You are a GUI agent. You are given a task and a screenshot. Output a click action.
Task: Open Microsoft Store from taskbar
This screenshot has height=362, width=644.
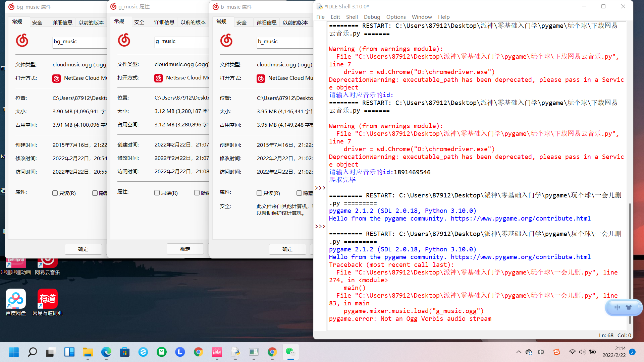(125, 352)
